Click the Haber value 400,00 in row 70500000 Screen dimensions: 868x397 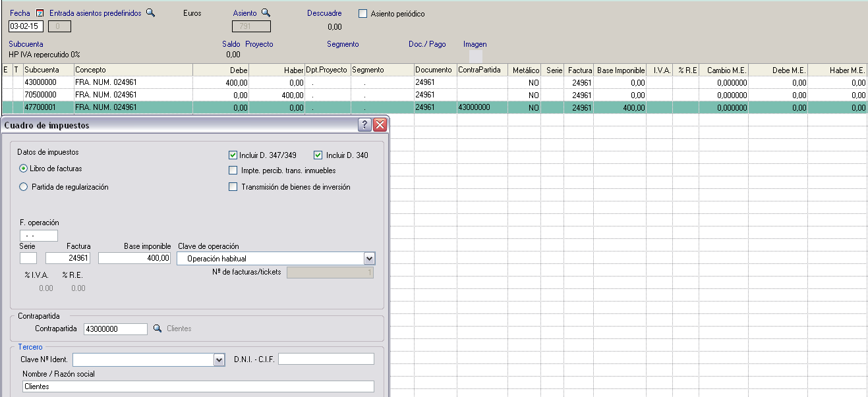277,95
